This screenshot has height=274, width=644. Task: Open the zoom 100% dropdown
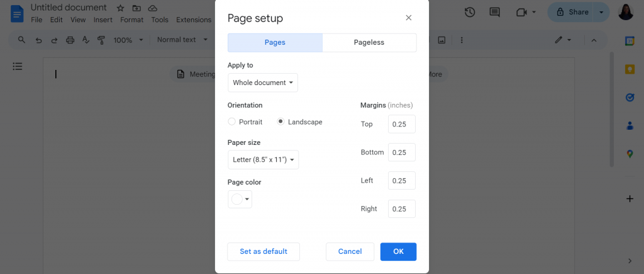pyautogui.click(x=128, y=40)
